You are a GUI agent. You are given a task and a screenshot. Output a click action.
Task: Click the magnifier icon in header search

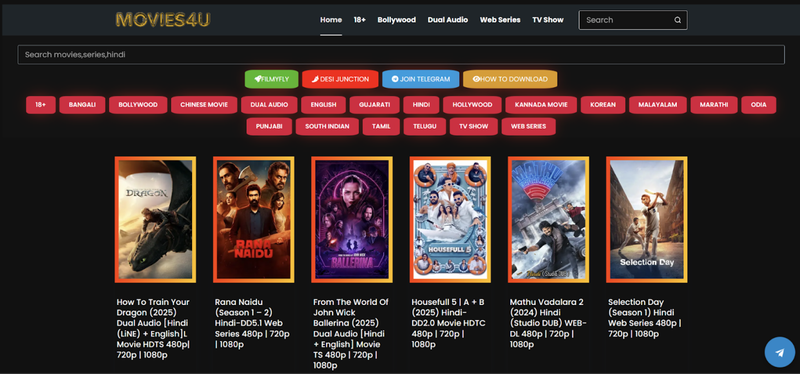[x=678, y=20]
